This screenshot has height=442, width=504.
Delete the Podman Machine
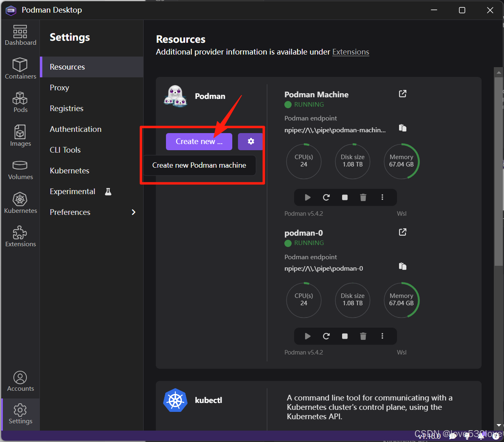pyautogui.click(x=363, y=197)
